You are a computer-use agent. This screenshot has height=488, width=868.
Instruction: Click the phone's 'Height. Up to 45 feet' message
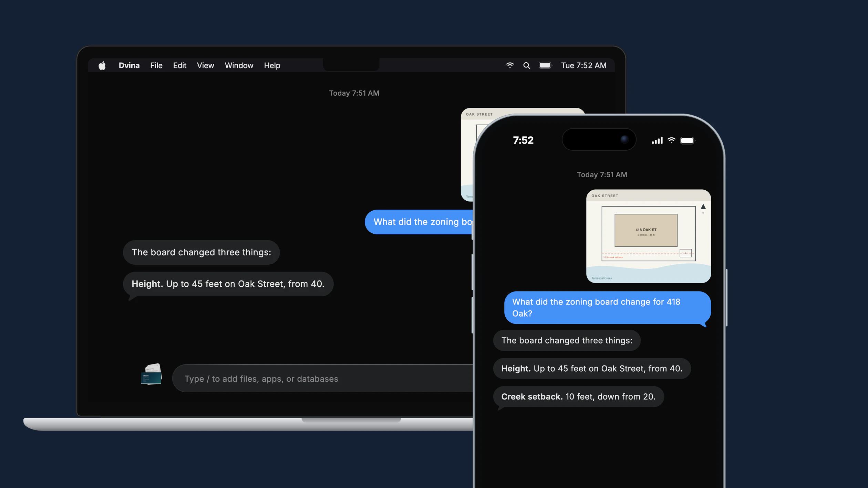592,369
